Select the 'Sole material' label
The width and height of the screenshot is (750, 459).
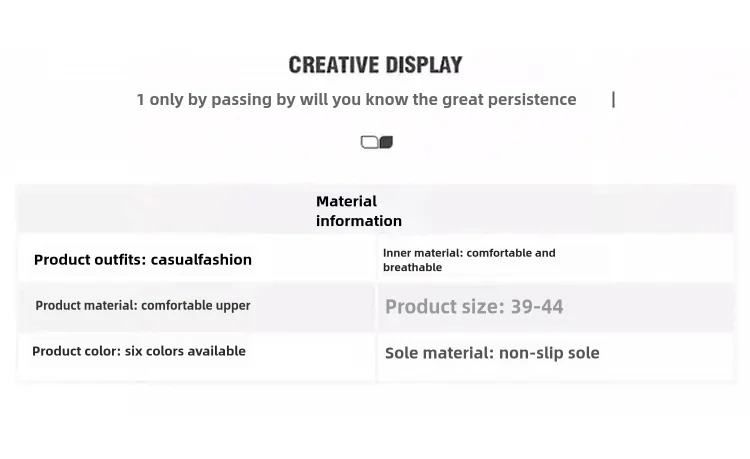tap(439, 353)
